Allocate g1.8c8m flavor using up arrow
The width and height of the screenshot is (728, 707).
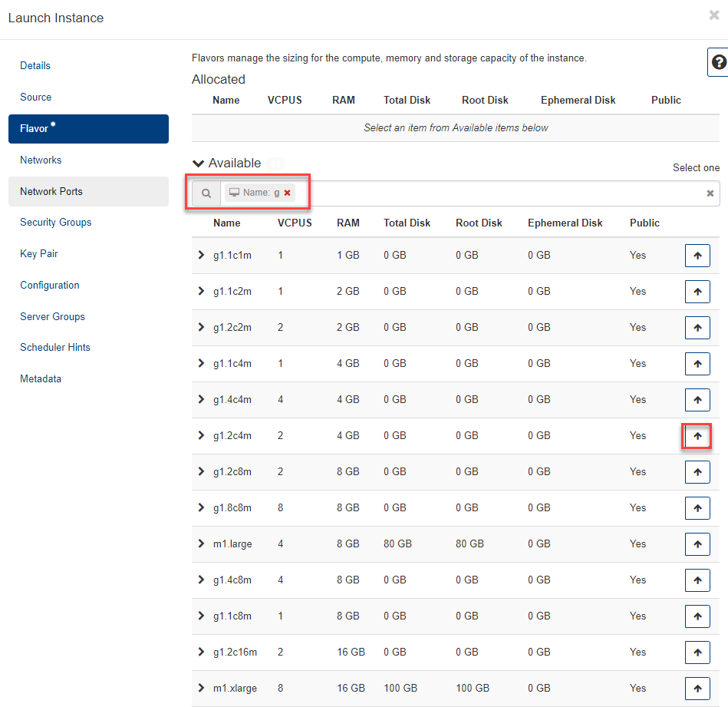coord(697,508)
